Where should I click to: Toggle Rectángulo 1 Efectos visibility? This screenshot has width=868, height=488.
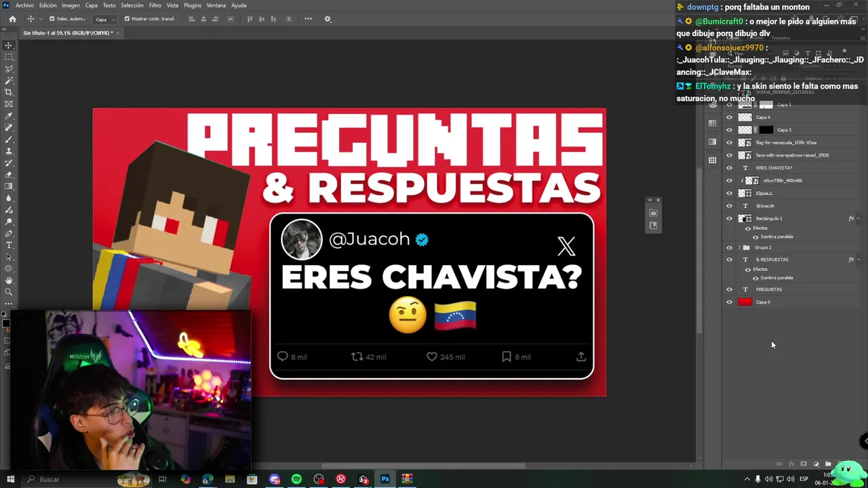point(748,228)
